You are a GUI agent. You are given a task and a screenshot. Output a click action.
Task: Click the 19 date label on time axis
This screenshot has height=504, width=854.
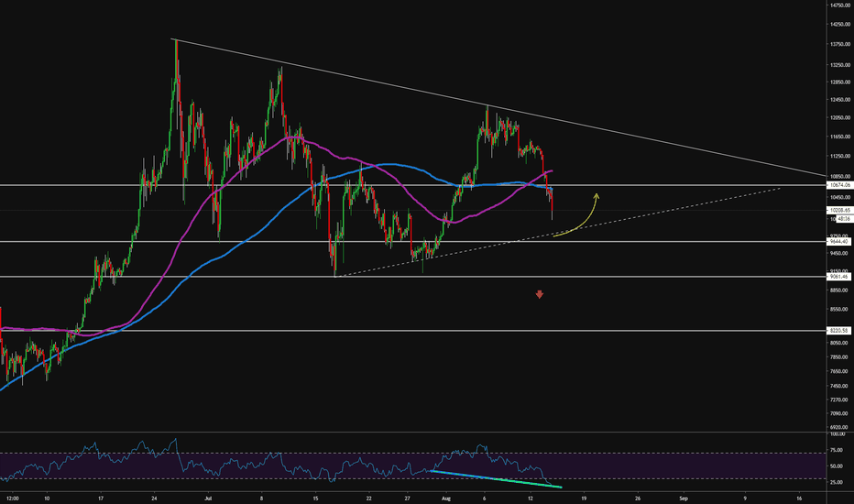click(584, 498)
